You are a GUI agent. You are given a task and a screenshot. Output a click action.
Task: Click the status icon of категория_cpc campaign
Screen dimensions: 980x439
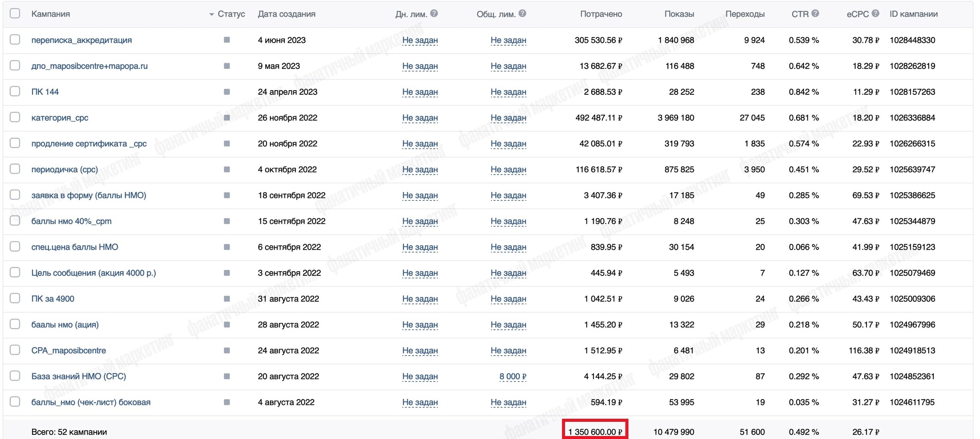pos(227,117)
